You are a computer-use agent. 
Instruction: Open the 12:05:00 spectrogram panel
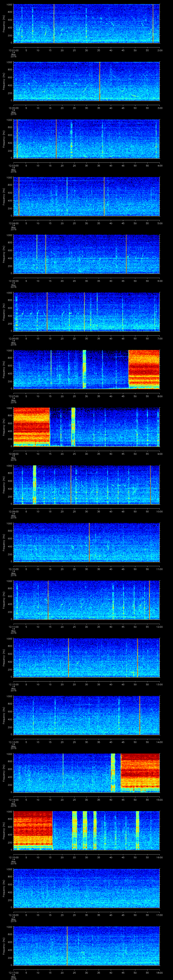pyautogui.click(x=86, y=254)
